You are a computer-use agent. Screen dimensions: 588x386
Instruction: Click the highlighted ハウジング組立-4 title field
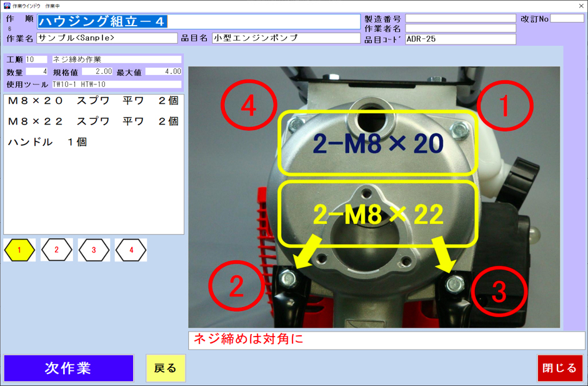point(199,21)
